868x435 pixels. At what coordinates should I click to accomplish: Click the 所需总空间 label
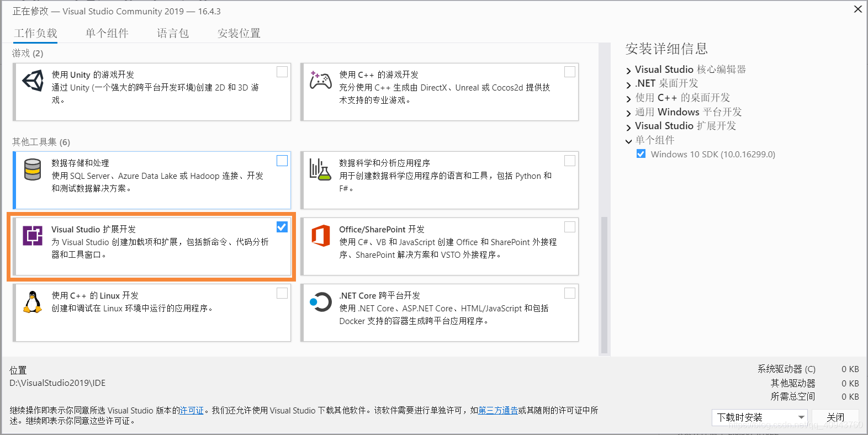tap(793, 396)
